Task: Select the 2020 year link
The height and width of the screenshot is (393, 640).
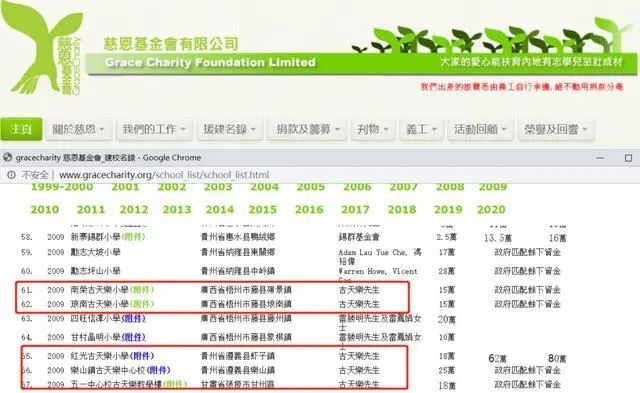Action: (491, 209)
